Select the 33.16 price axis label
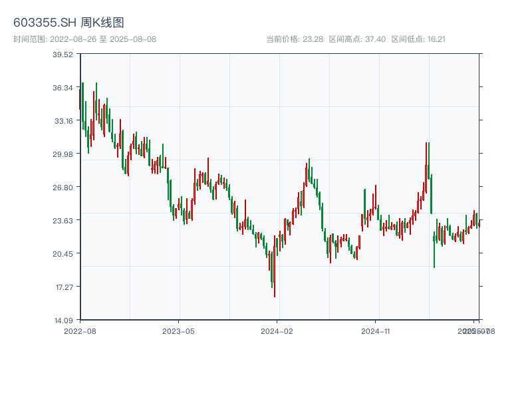 coord(63,121)
